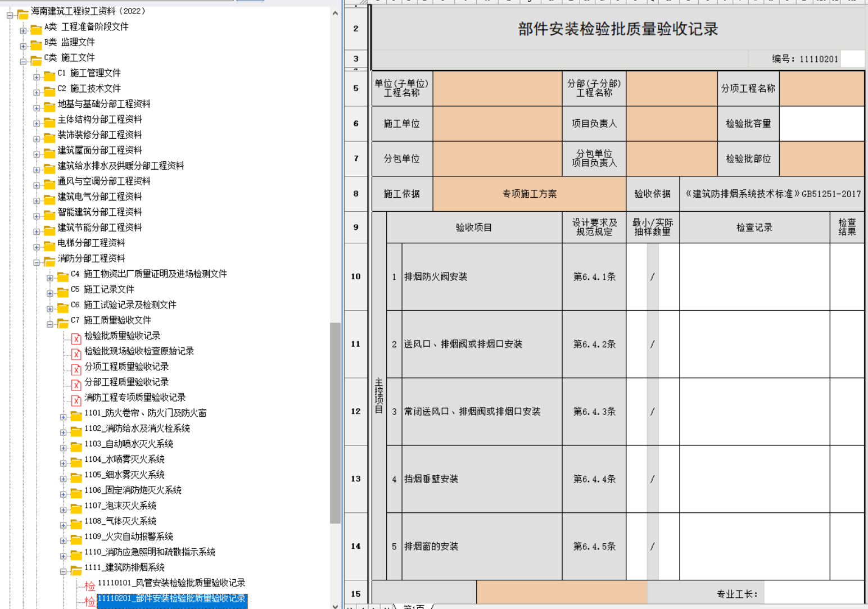Select row header 8
The width and height of the screenshot is (868, 609).
point(356,193)
